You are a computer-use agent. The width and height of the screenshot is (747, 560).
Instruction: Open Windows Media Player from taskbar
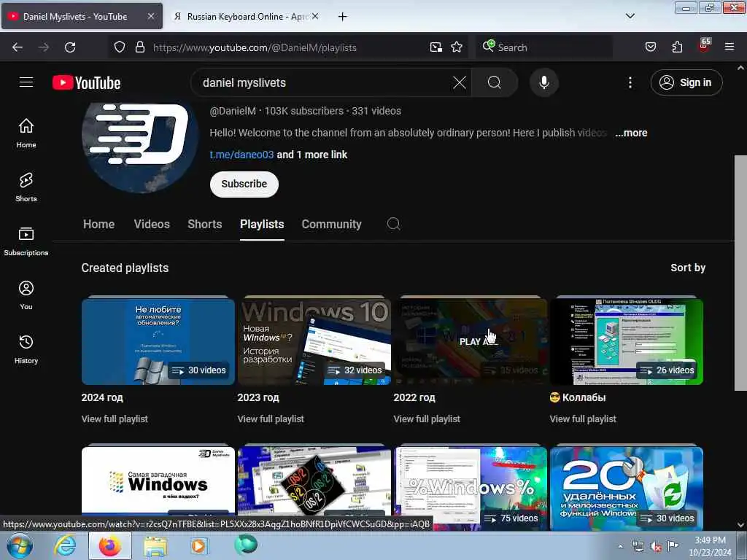(x=198, y=545)
